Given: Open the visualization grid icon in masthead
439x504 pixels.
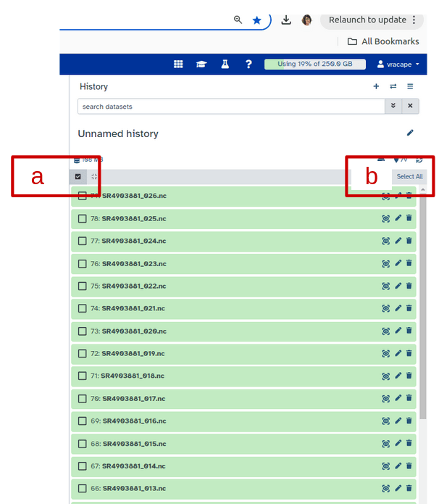Looking at the screenshot, I should pyautogui.click(x=178, y=65).
